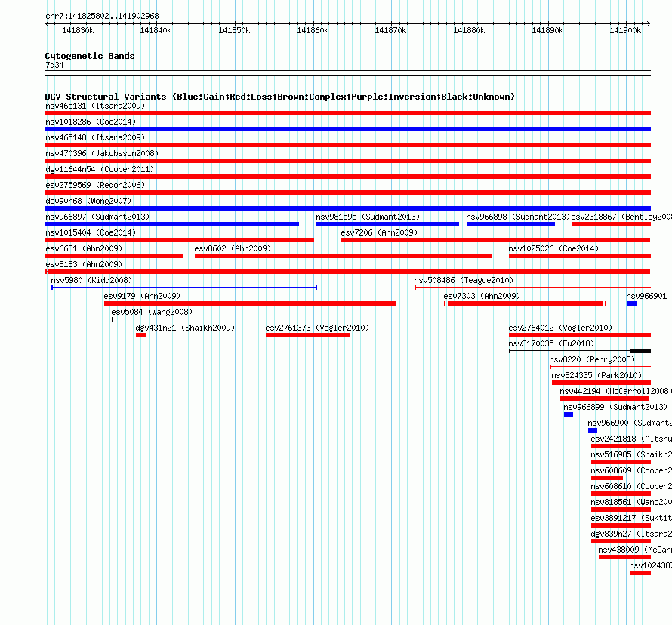
Task: Click the nsv818561 variant label
Action: pos(631,502)
